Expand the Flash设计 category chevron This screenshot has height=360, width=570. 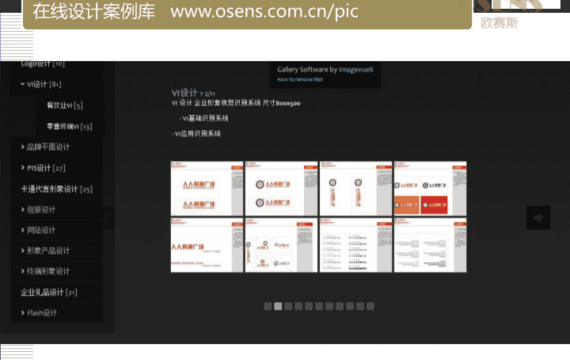[23, 313]
